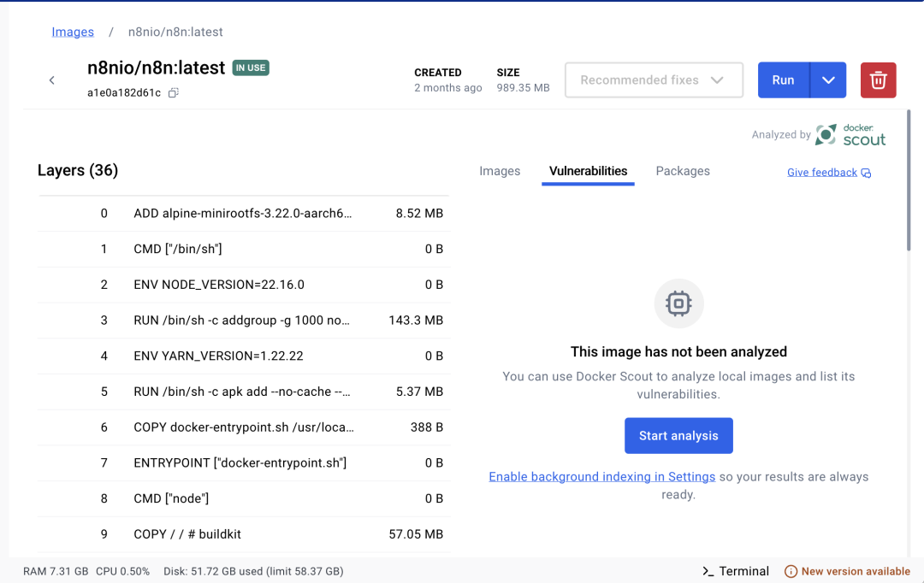Screen dimensions: 924x583
Task: Click the 8.52 MB size of layer 0
Action: click(419, 213)
